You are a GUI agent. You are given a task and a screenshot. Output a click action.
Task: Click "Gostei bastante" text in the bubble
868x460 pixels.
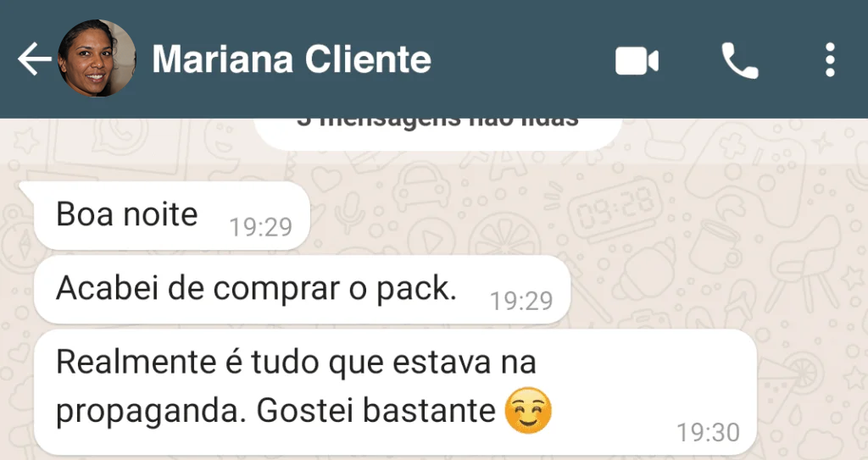pos(376,411)
